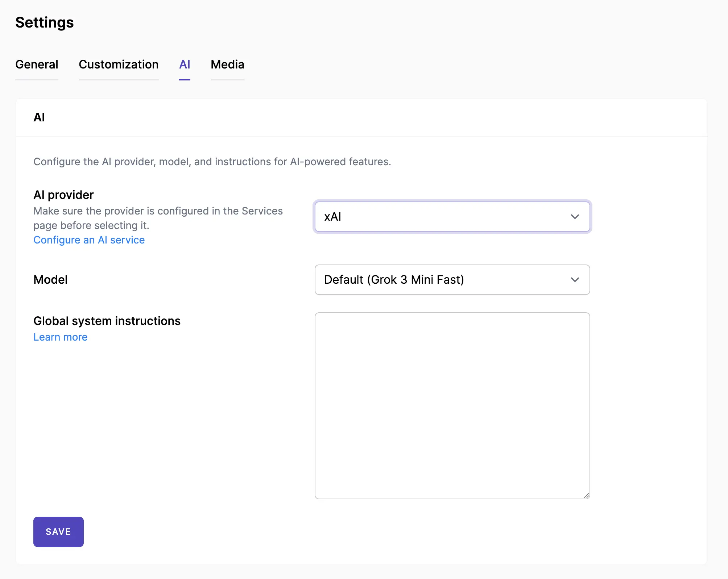Open the Configure an AI service link

89,240
